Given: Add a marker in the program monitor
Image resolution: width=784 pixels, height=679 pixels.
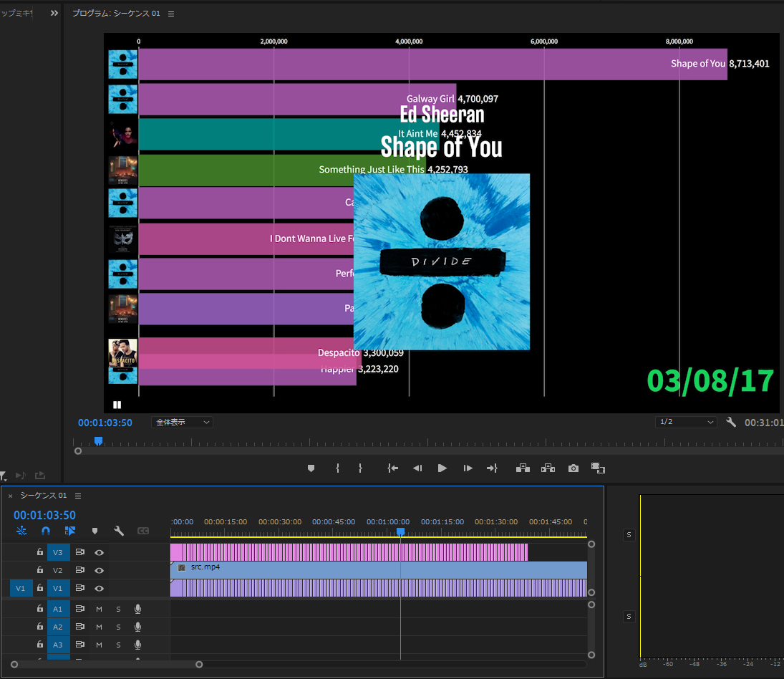Looking at the screenshot, I should tap(311, 468).
